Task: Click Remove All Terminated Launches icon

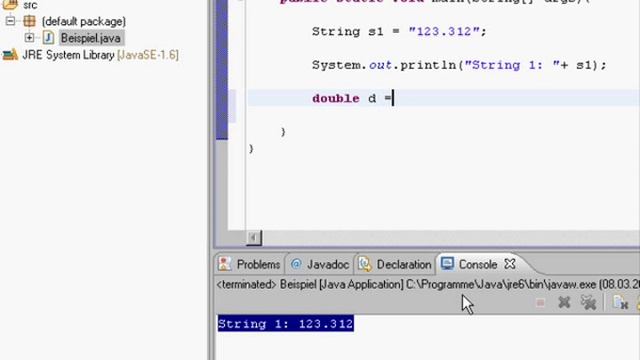Action: (x=589, y=302)
